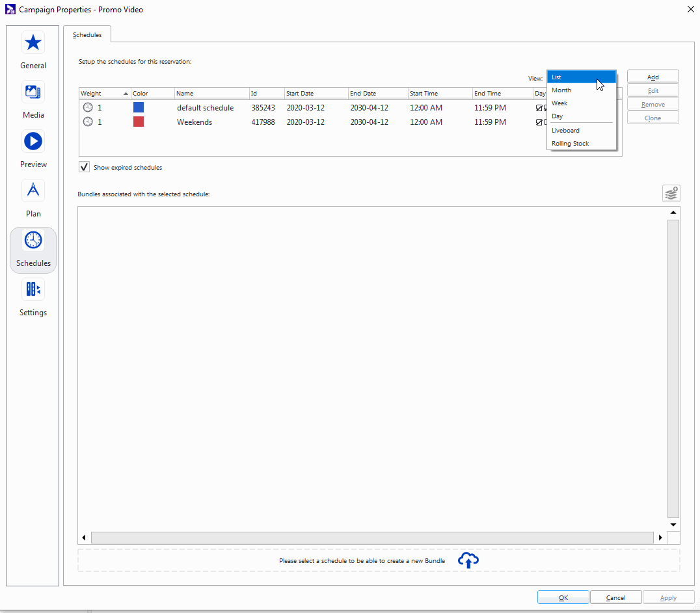Open the Preview play icon
The image size is (700, 613).
tap(33, 141)
